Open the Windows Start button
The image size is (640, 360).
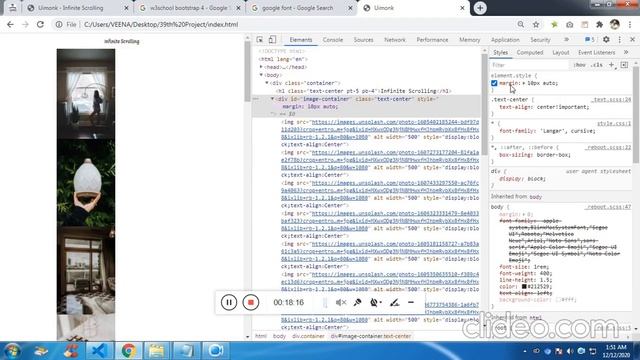[12, 351]
